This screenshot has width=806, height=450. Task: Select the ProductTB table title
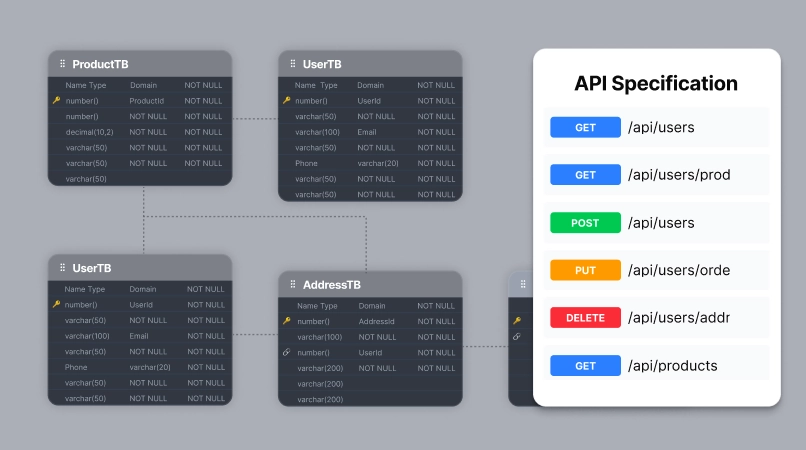pyautogui.click(x=100, y=64)
